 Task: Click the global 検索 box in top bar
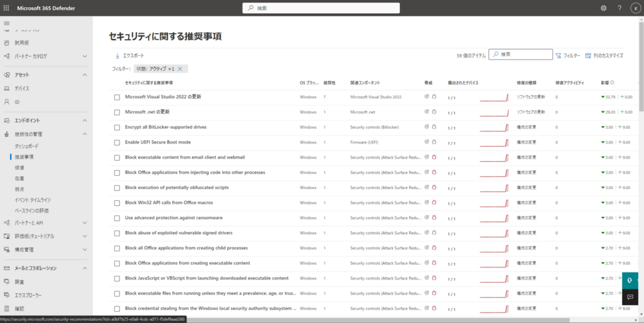(321, 8)
